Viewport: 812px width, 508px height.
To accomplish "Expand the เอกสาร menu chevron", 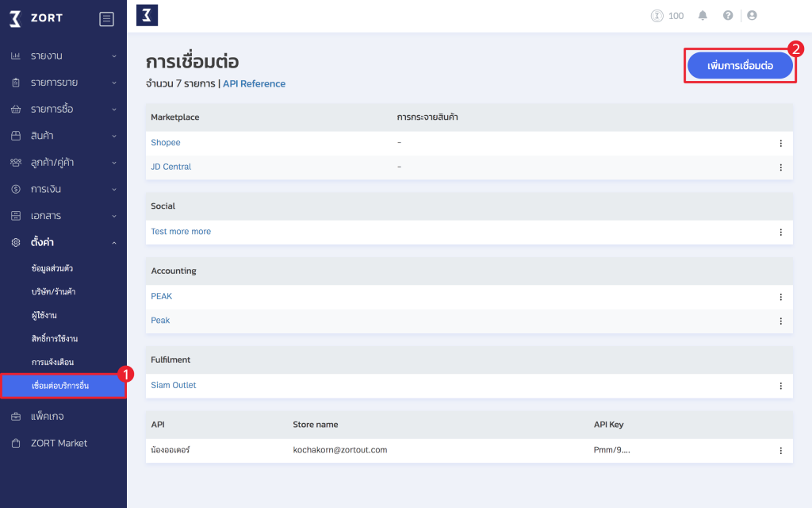I will tap(114, 216).
